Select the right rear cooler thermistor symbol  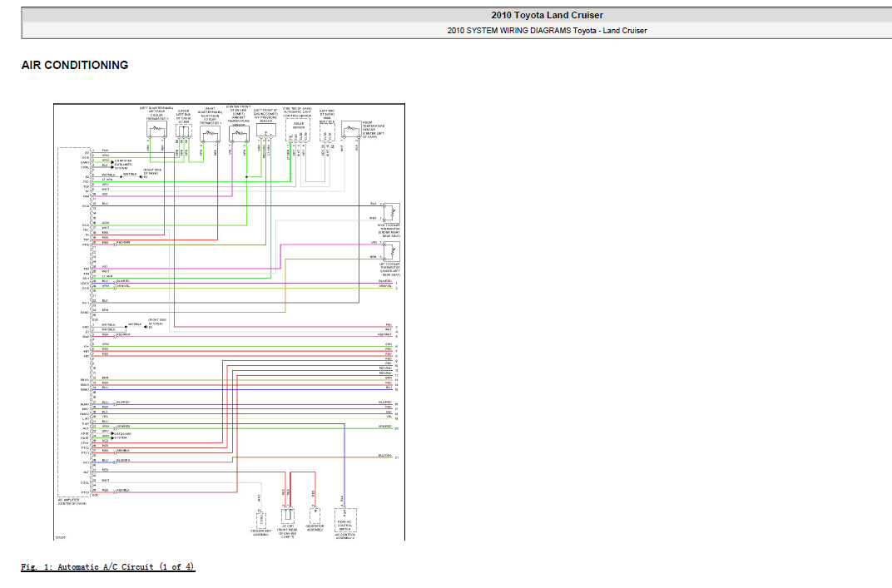click(x=210, y=134)
